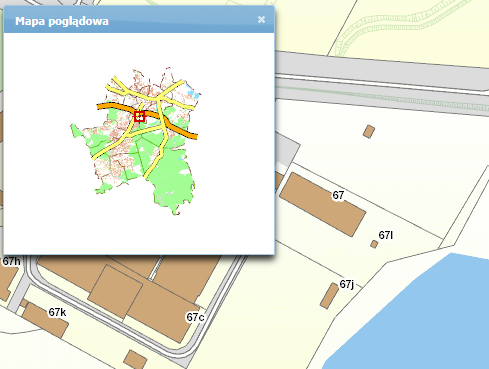Click the yellow road junction in overview map
This screenshot has width=489, height=369.
(160, 98)
